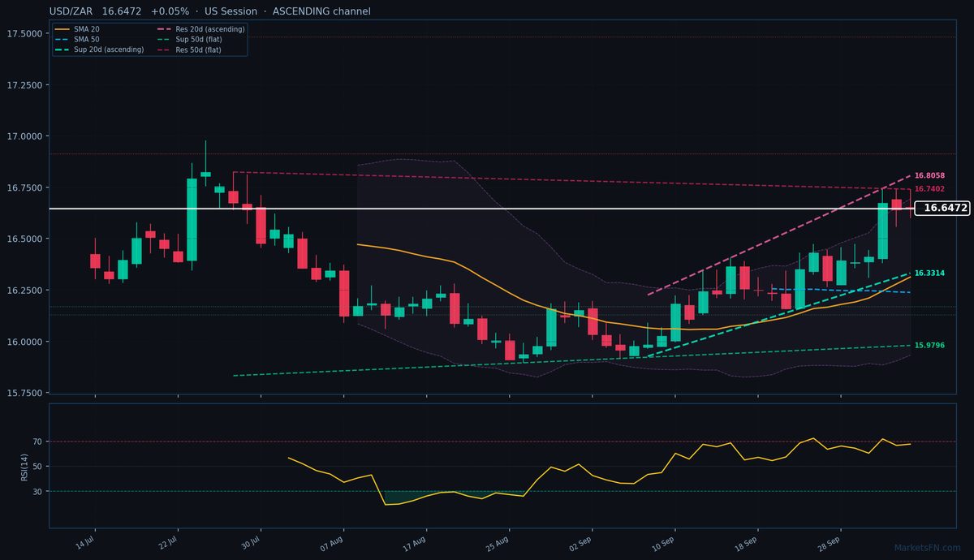Click the 16.3314 support value label
Screen dimensions: 974x560
pyautogui.click(x=929, y=274)
